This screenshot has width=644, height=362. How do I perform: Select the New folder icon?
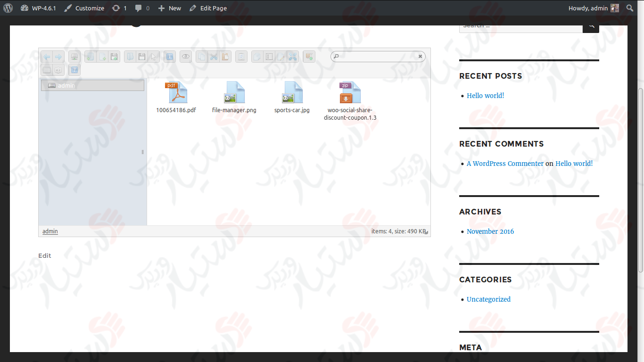[90, 57]
